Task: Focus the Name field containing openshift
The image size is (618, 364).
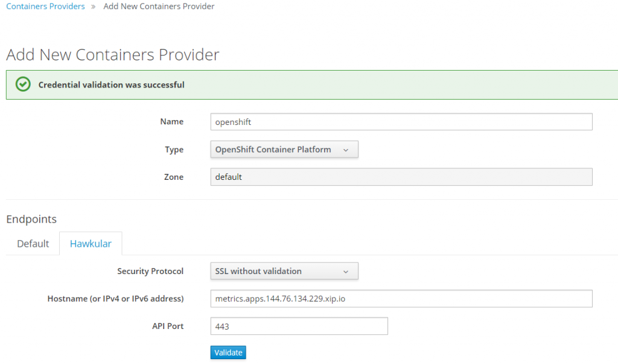Action: pyautogui.click(x=401, y=121)
